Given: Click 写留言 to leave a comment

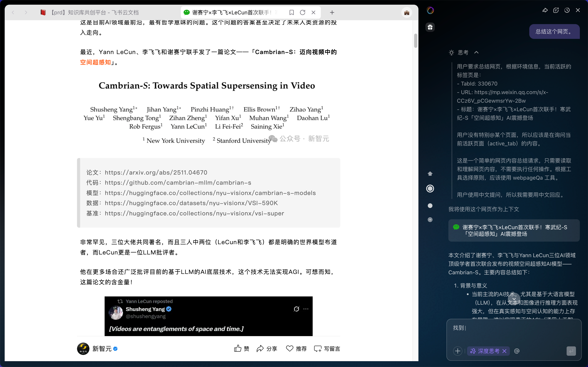Looking at the screenshot, I should [x=327, y=349].
